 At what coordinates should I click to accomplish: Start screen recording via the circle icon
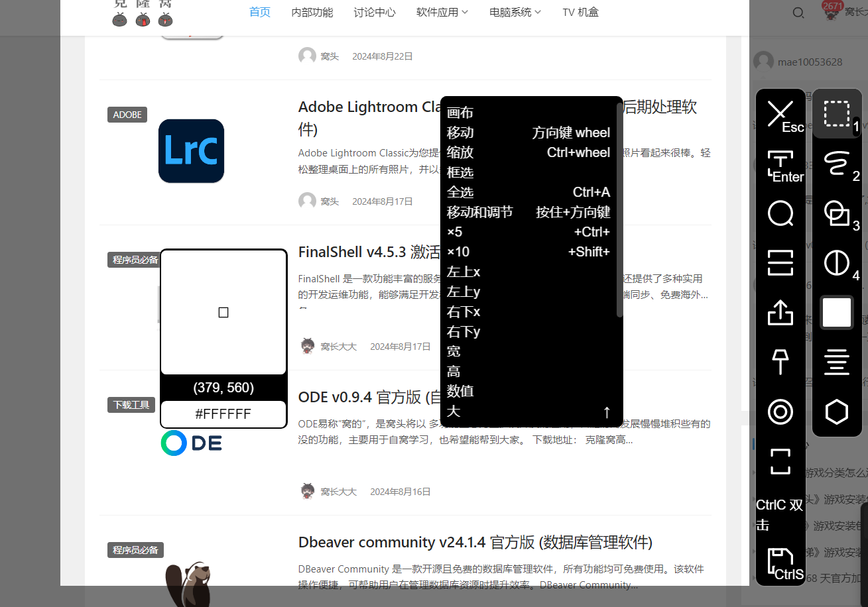[x=780, y=412]
